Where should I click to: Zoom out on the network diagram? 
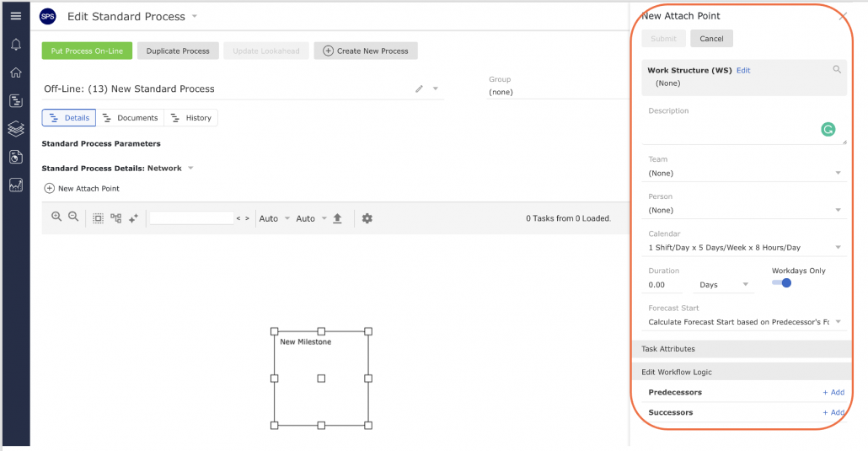[73, 217]
